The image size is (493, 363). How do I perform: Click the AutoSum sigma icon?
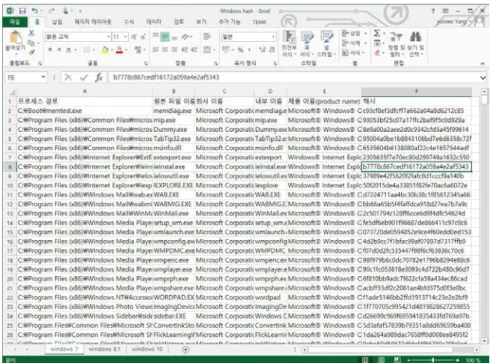[x=377, y=33]
